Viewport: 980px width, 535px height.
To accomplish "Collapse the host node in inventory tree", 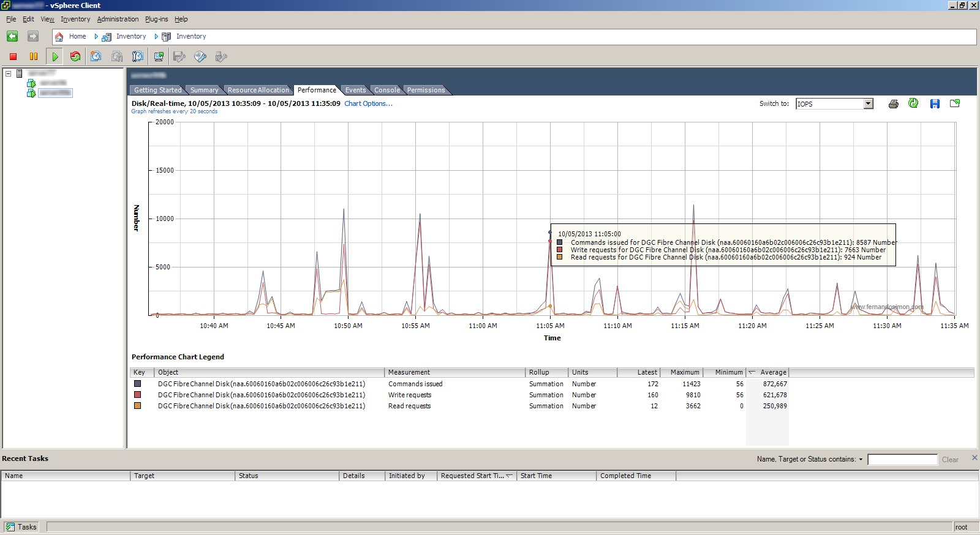I will pos(9,73).
